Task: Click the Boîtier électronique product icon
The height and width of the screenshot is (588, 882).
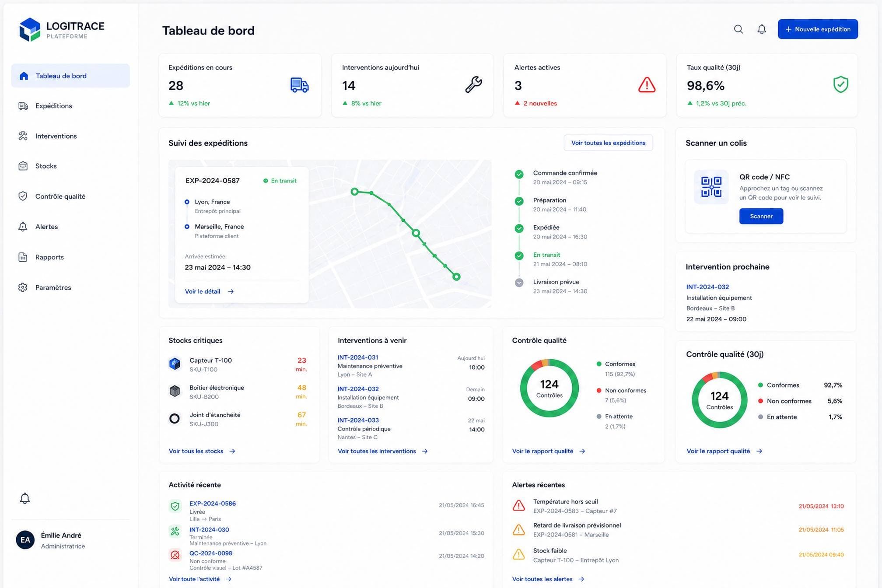Action: (x=175, y=391)
